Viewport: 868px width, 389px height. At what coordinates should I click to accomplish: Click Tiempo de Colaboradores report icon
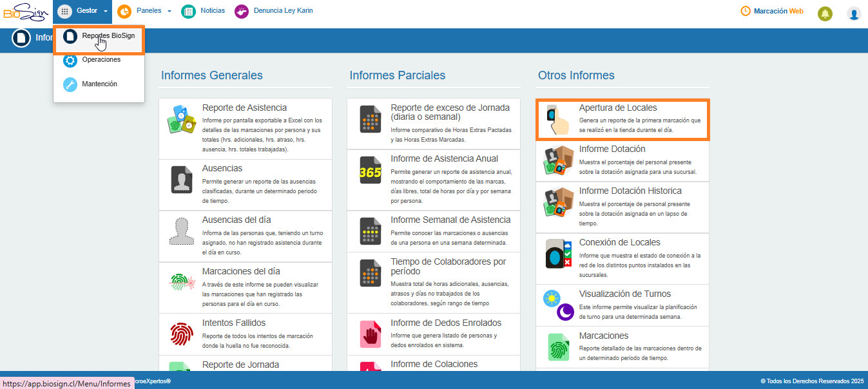(371, 273)
